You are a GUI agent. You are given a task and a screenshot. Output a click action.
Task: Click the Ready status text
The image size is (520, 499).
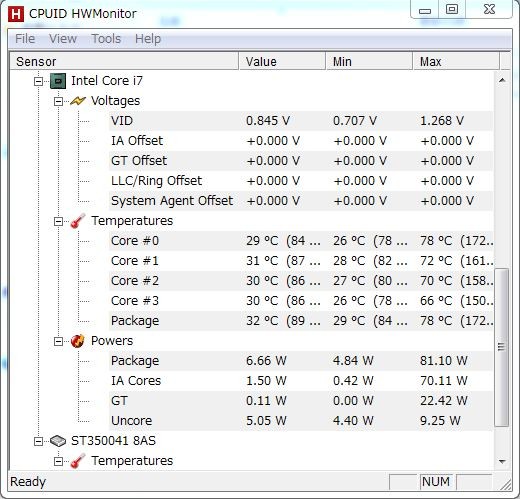point(28,482)
